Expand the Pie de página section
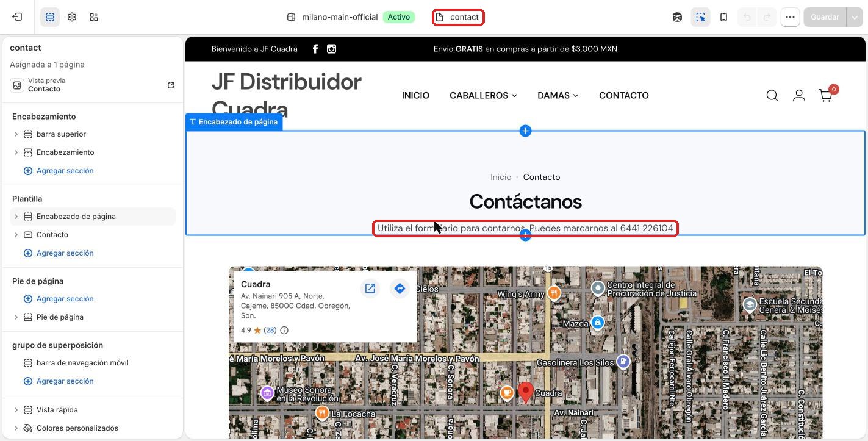The image size is (868, 441). (x=16, y=317)
